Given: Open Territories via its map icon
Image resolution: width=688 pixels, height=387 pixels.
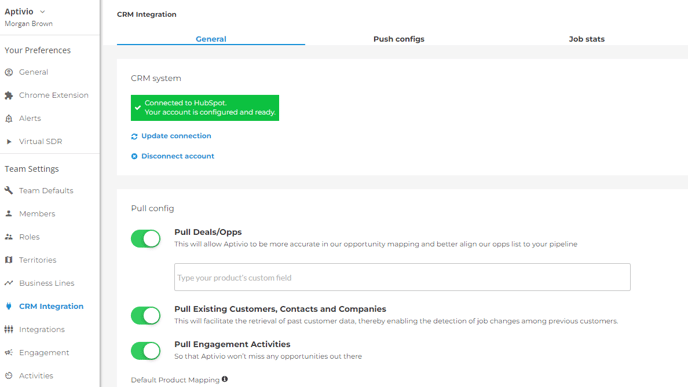Looking at the screenshot, I should click(x=9, y=260).
